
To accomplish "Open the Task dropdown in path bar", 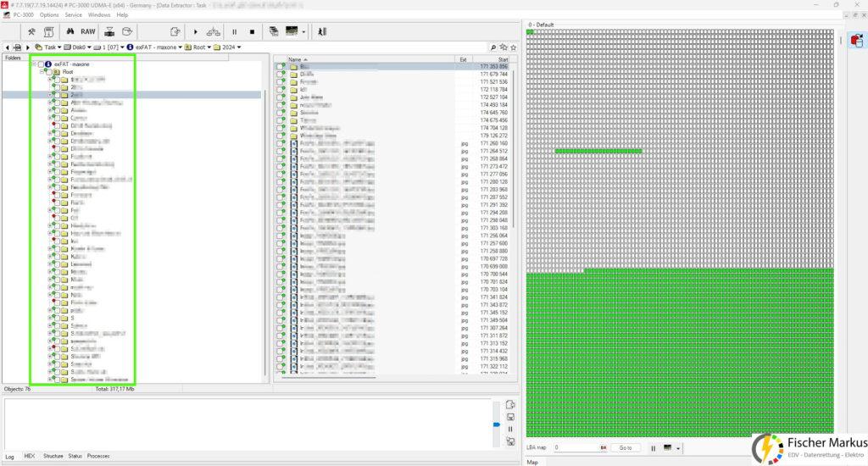I will coord(59,47).
